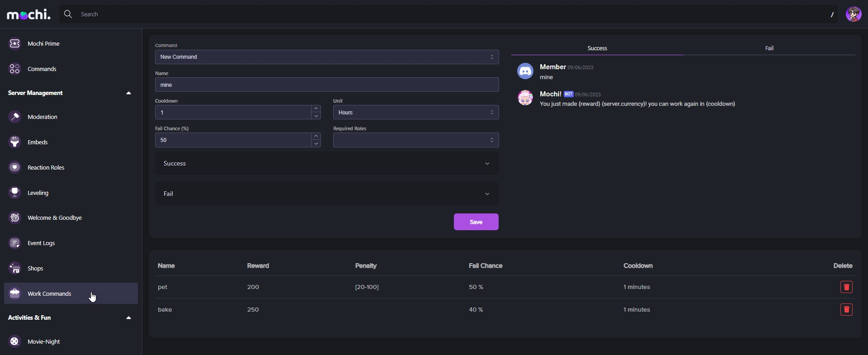Click the search magnifier icon
This screenshot has height=355, width=868.
pyautogui.click(x=68, y=14)
